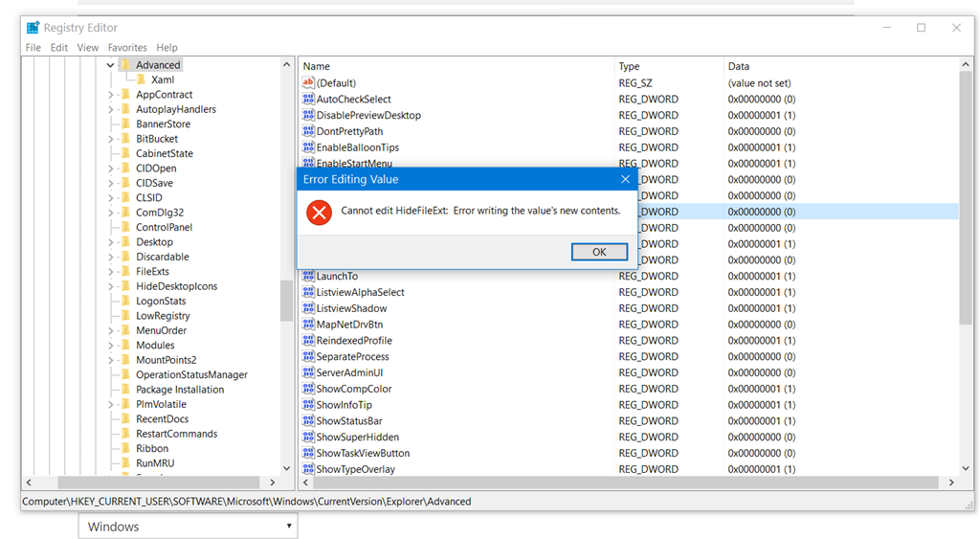
Task: Click the ShowTypeOverlay DWORD icon
Action: coord(308,469)
